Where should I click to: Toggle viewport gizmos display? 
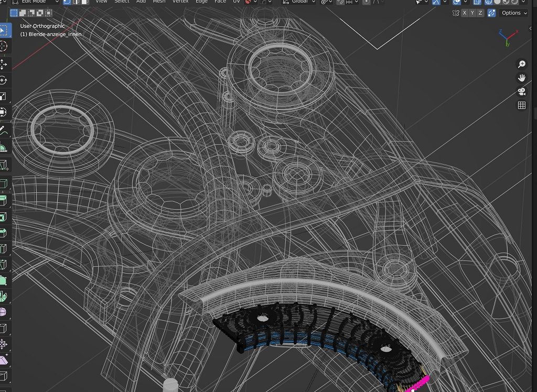[x=436, y=2]
